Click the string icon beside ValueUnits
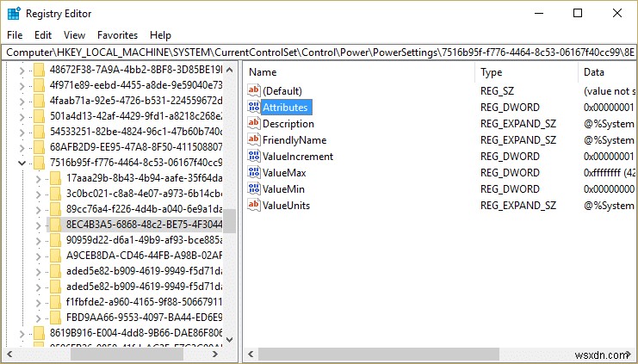The width and height of the screenshot is (638, 364). tap(254, 206)
